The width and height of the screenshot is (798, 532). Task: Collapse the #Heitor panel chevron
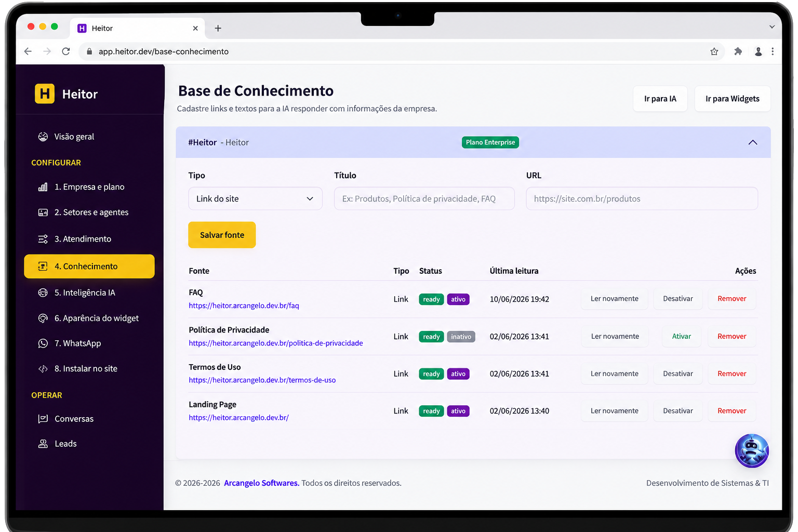(753, 142)
